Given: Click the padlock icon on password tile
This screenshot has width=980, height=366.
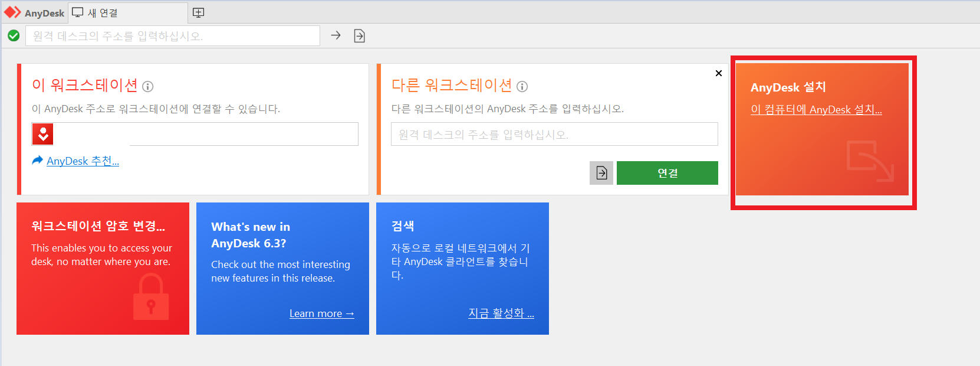Looking at the screenshot, I should [x=151, y=298].
